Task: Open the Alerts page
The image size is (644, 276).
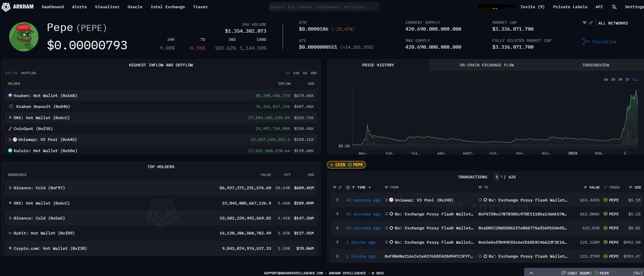Action: click(x=79, y=7)
